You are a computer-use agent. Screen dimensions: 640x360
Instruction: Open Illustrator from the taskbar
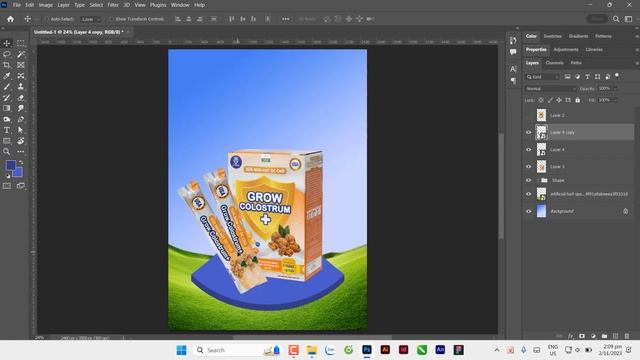pyautogui.click(x=385, y=350)
